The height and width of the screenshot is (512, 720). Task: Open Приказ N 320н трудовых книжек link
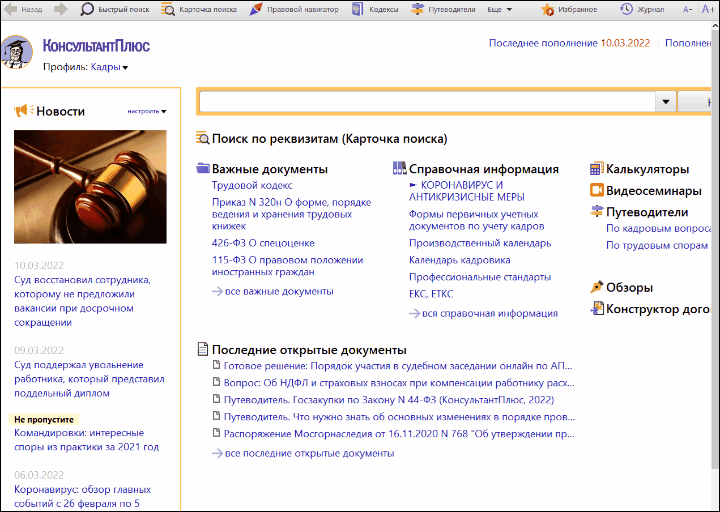pos(292,214)
